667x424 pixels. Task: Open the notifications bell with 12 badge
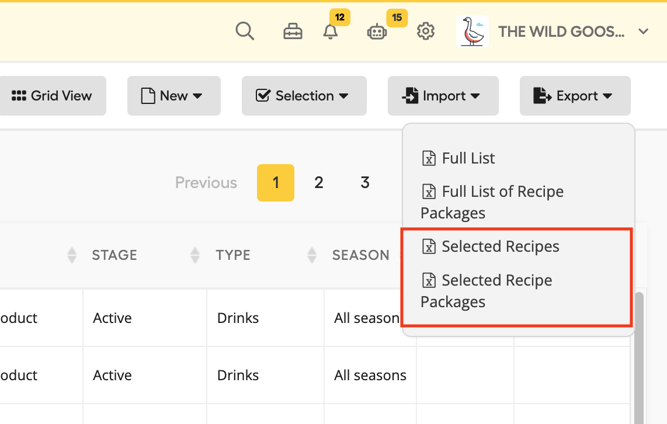point(331,32)
